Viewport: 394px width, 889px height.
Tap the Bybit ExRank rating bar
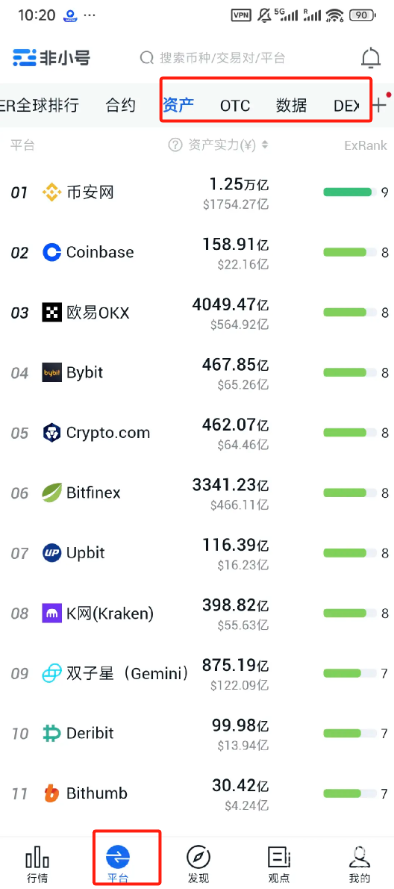350,372
